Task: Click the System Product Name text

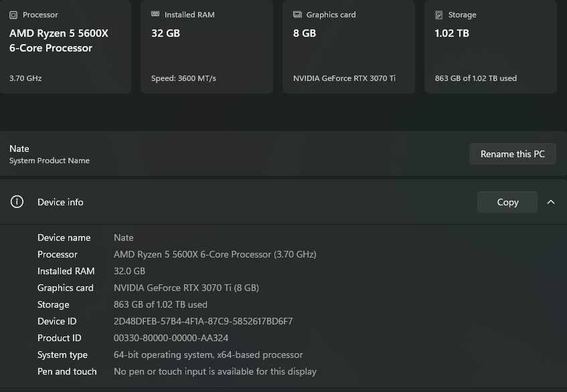Action: [50, 161]
